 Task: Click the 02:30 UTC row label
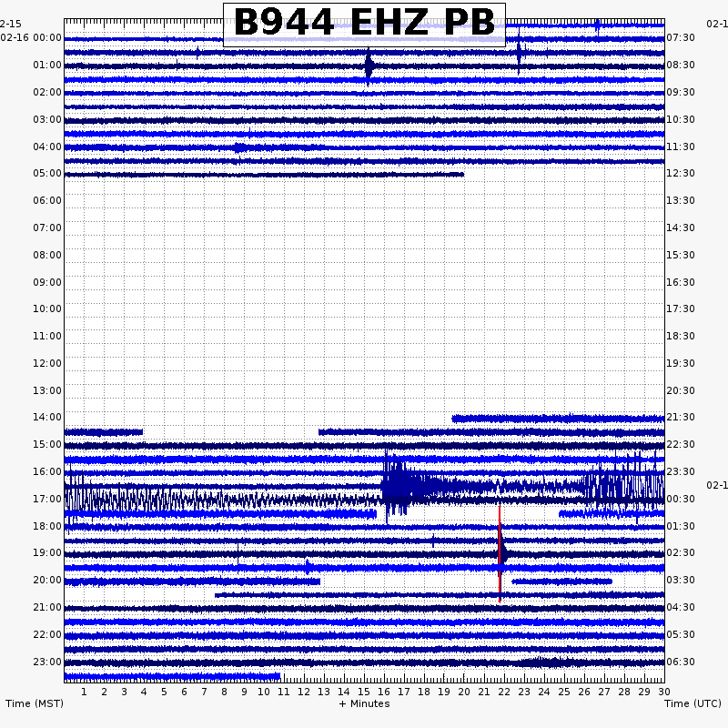coord(681,552)
